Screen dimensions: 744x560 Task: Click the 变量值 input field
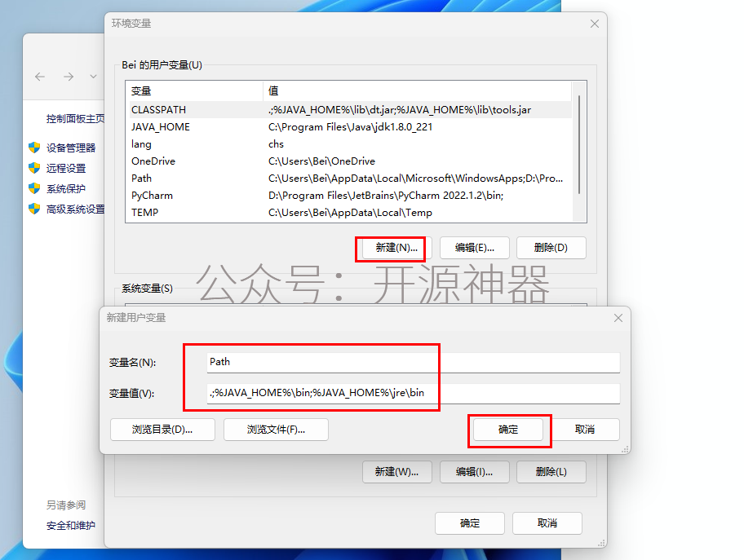tap(414, 393)
